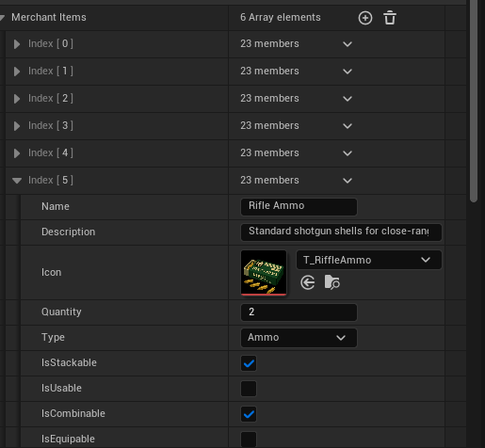Enable the IsUsable checkbox
Screen dimensions: 485x448
click(x=249, y=389)
